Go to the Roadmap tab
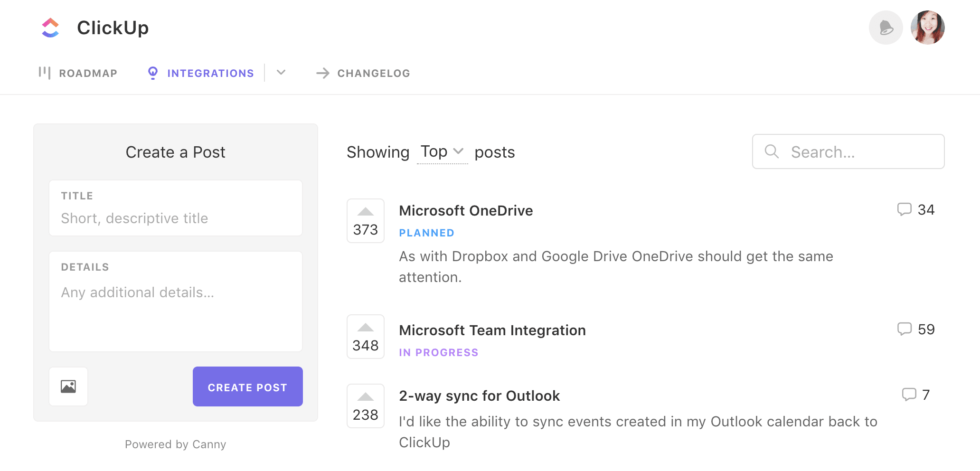This screenshot has height=471, width=980. click(78, 73)
